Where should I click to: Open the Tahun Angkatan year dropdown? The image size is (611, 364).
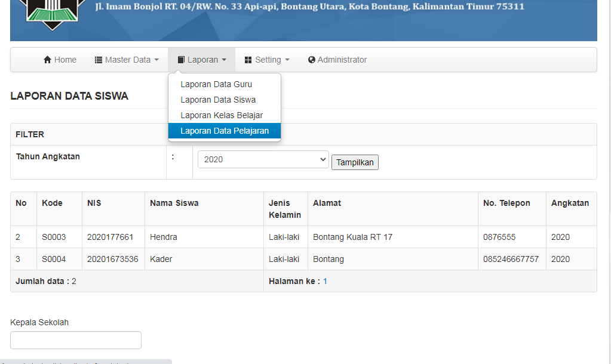click(263, 159)
